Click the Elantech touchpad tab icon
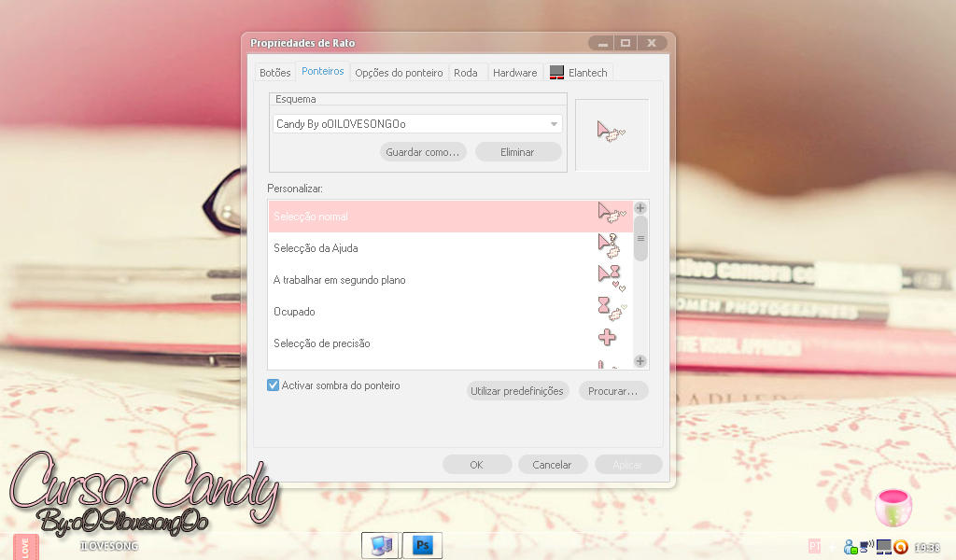This screenshot has width=956, height=560. (x=556, y=73)
